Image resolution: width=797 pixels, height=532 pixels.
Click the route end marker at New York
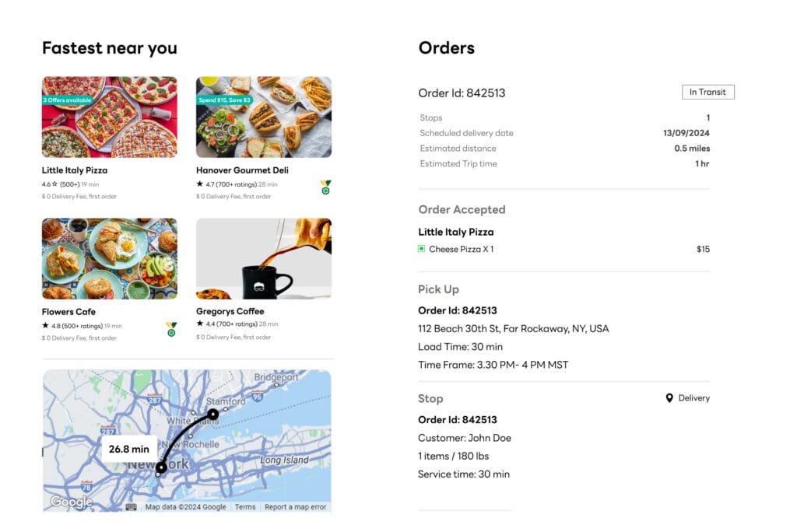coord(161,467)
